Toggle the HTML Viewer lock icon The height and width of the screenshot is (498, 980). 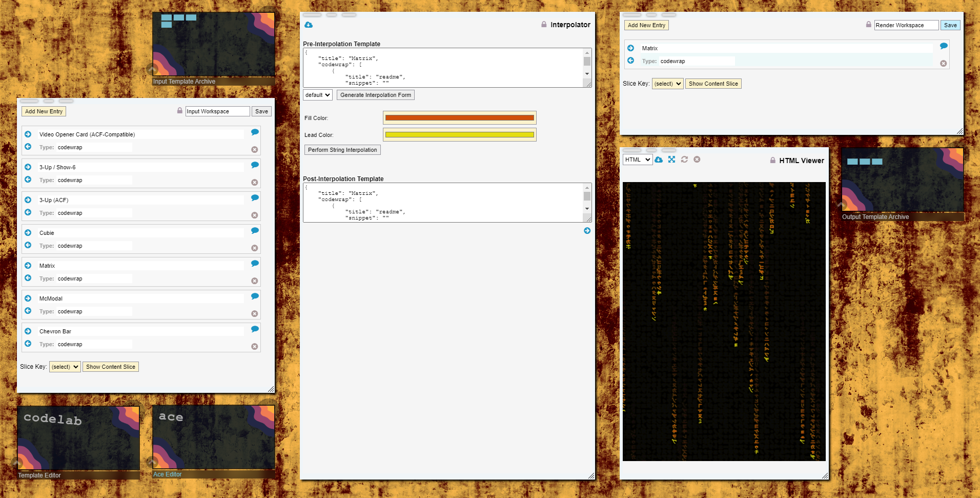[x=772, y=161]
